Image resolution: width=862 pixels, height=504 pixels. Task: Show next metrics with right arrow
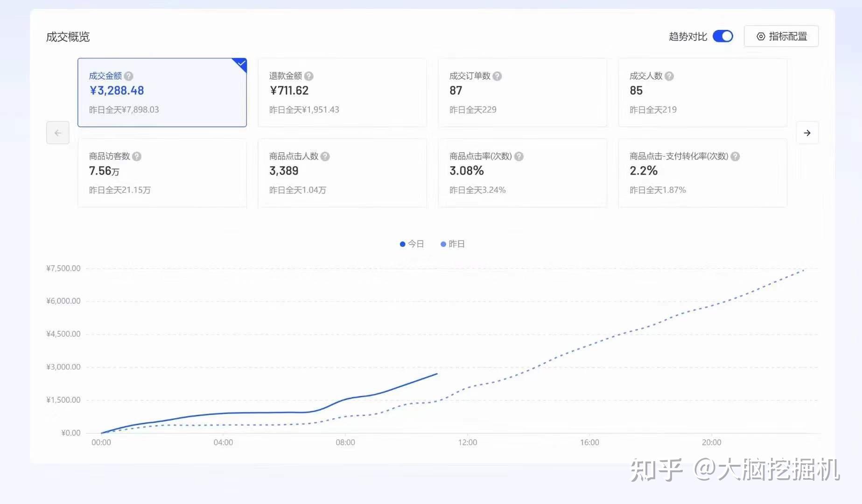tap(807, 133)
